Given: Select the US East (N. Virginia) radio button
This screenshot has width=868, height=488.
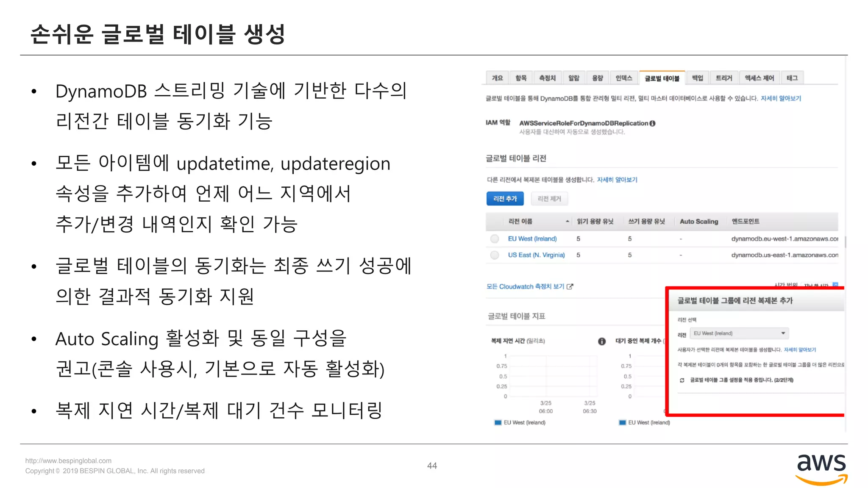Looking at the screenshot, I should coord(495,255).
